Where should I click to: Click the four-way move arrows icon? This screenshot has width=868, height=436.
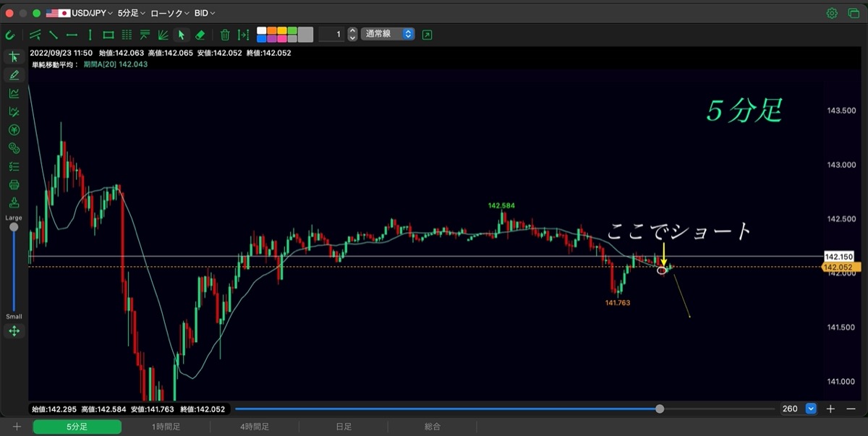click(14, 331)
